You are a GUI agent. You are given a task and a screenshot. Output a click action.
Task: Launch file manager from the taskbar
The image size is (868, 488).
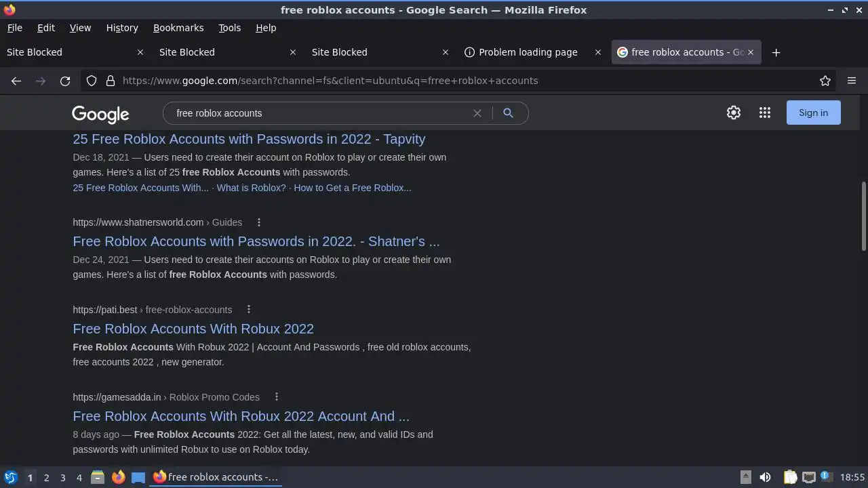coord(98,477)
